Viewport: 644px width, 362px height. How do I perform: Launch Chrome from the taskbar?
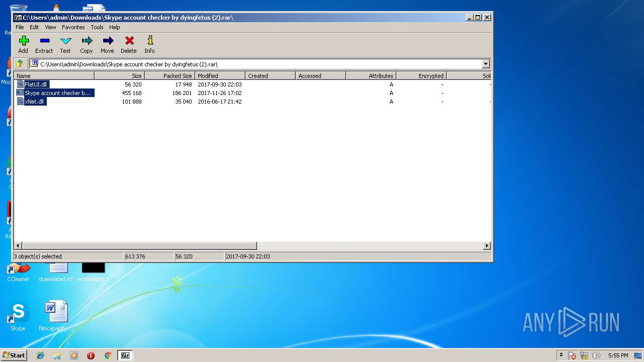click(108, 355)
